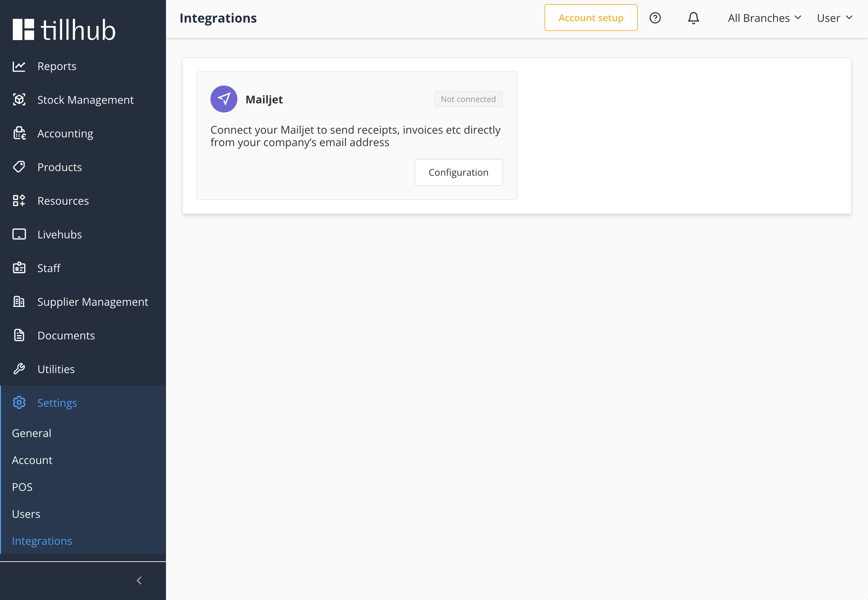Screen dimensions: 868x600
Task: Click the Accounting calculator icon
Action: (x=19, y=133)
